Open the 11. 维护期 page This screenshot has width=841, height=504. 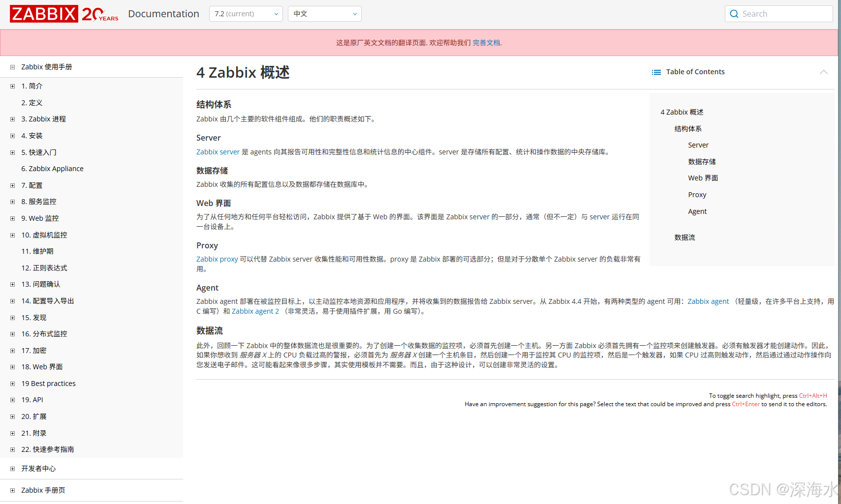click(x=37, y=251)
